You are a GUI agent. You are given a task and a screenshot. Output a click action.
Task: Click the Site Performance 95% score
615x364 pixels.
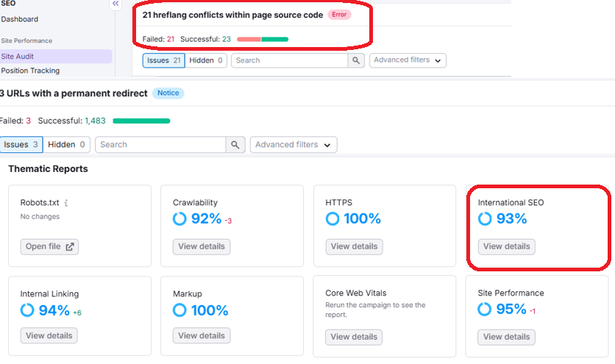pos(511,309)
